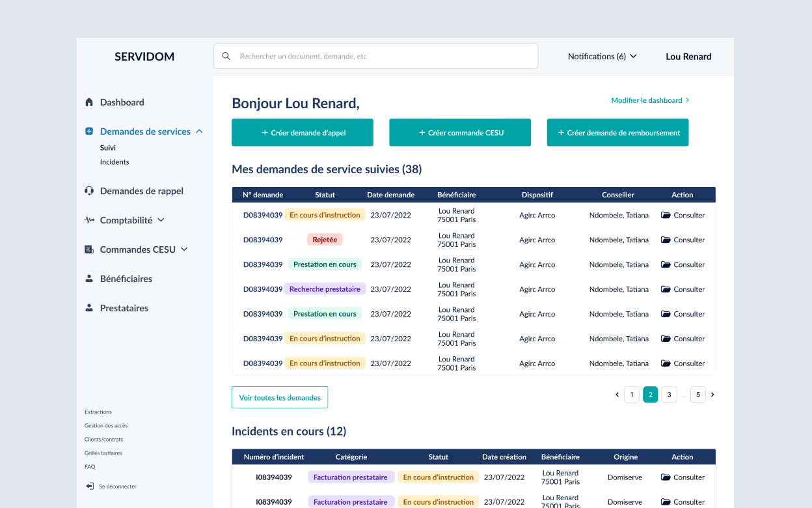Screen dimensions: 812x508
Task: Go to next page with right arrow
Action: (x=712, y=395)
